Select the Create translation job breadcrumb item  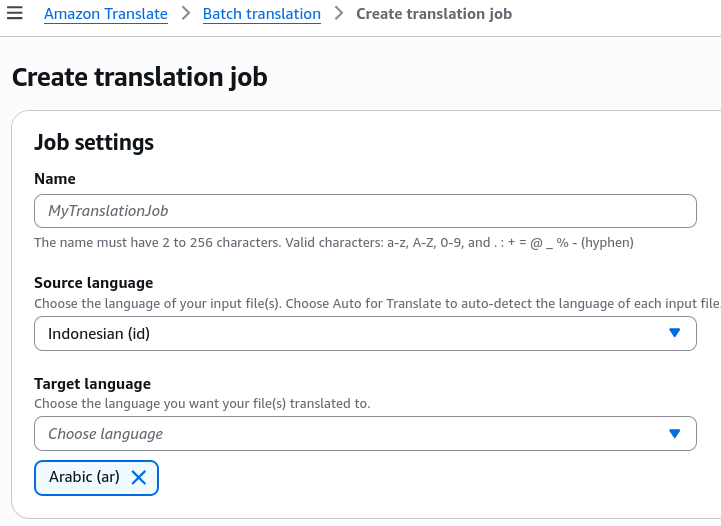coord(434,14)
